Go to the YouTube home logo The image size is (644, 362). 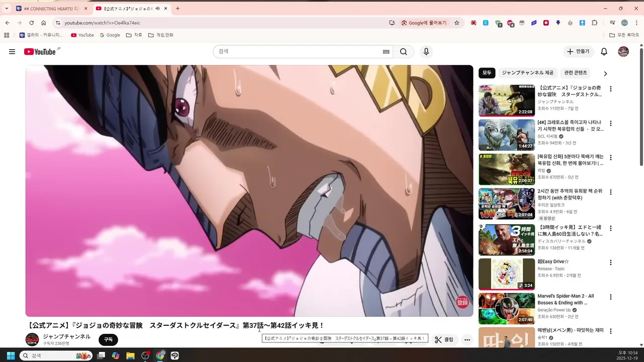click(40, 52)
